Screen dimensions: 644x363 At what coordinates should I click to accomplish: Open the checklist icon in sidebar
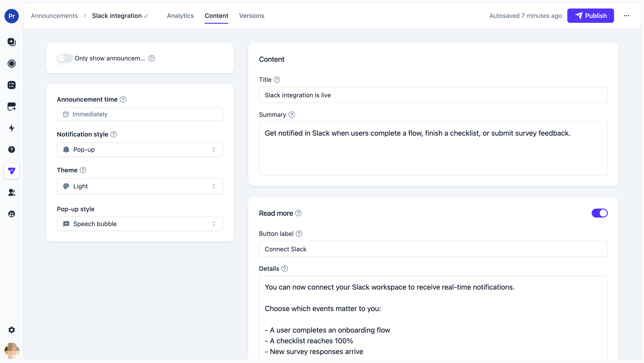tap(11, 85)
